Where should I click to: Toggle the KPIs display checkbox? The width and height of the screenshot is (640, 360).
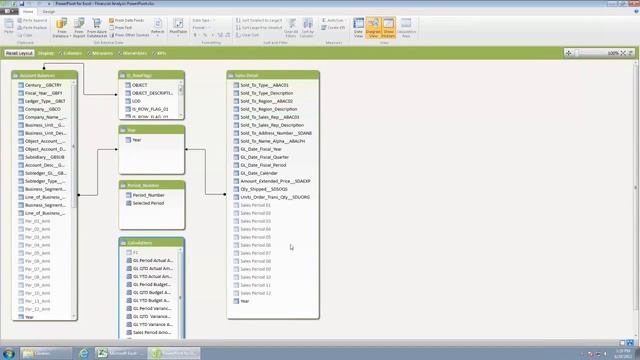click(x=159, y=53)
